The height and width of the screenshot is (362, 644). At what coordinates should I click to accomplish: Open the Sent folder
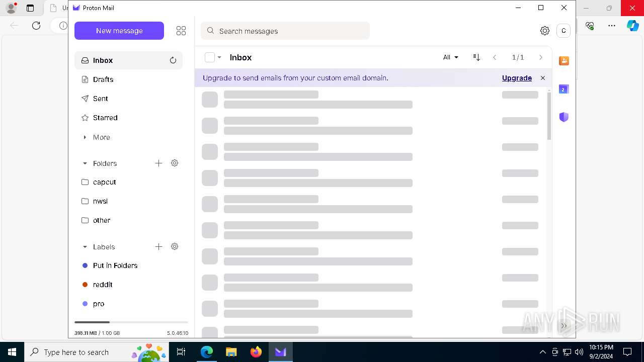tap(128, 99)
